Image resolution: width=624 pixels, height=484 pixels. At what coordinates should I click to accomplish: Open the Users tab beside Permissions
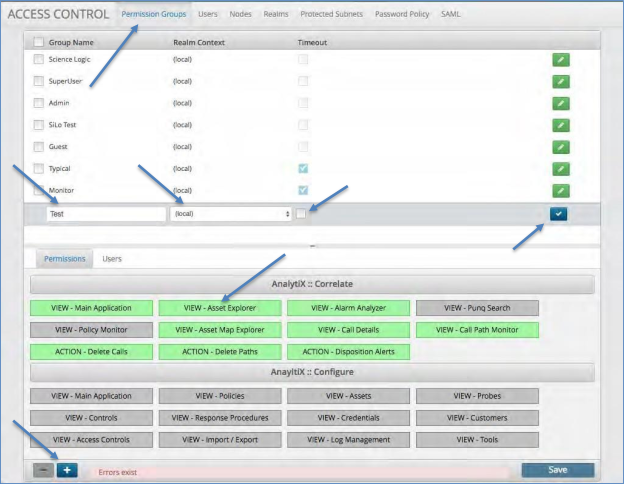pyautogui.click(x=112, y=259)
